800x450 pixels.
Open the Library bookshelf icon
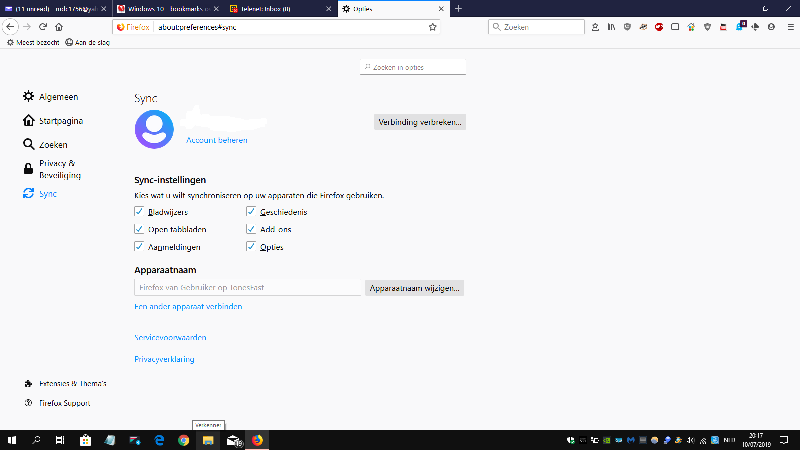click(611, 27)
